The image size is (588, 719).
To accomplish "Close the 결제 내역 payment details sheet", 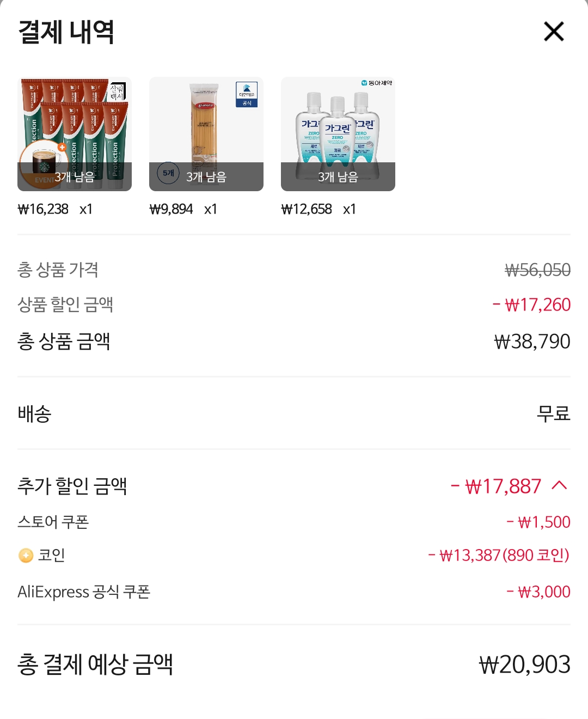I will [554, 32].
